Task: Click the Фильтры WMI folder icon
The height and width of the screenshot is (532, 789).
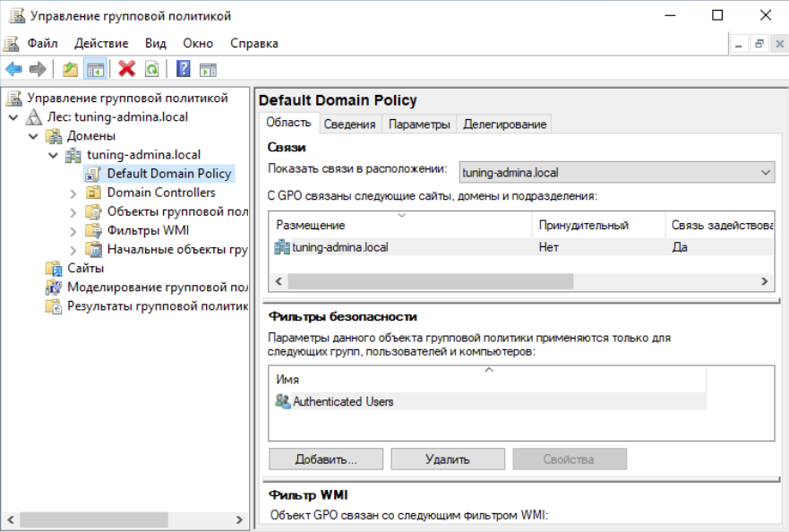Action: point(93,230)
